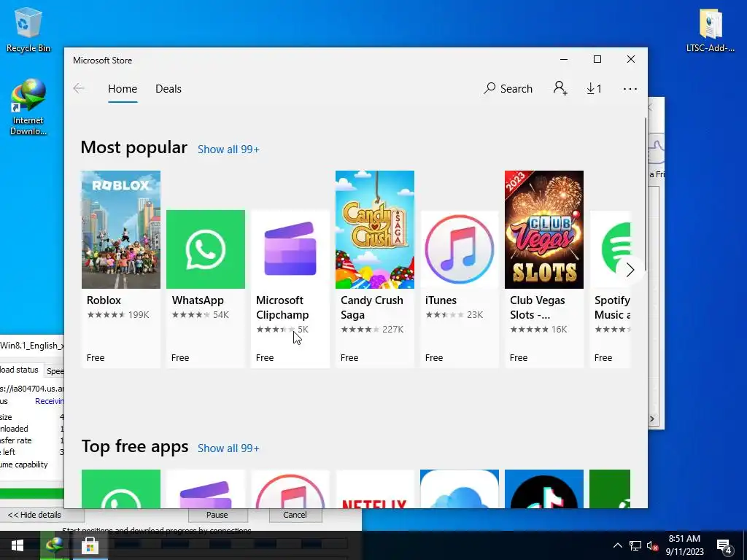Click Show all 99+ for Most popular
The width and height of the screenshot is (747, 560).
tap(228, 149)
